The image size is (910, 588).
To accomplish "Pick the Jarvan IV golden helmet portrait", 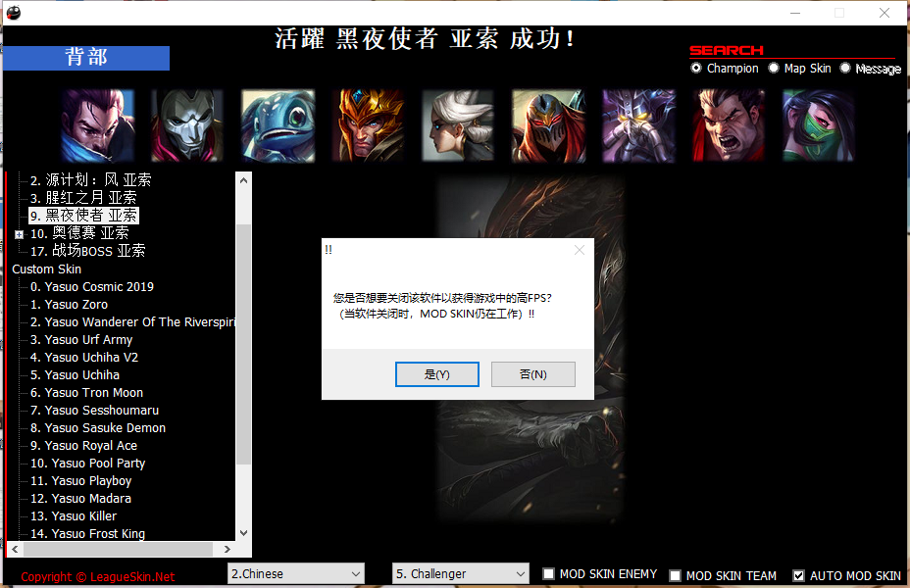I will [x=368, y=125].
